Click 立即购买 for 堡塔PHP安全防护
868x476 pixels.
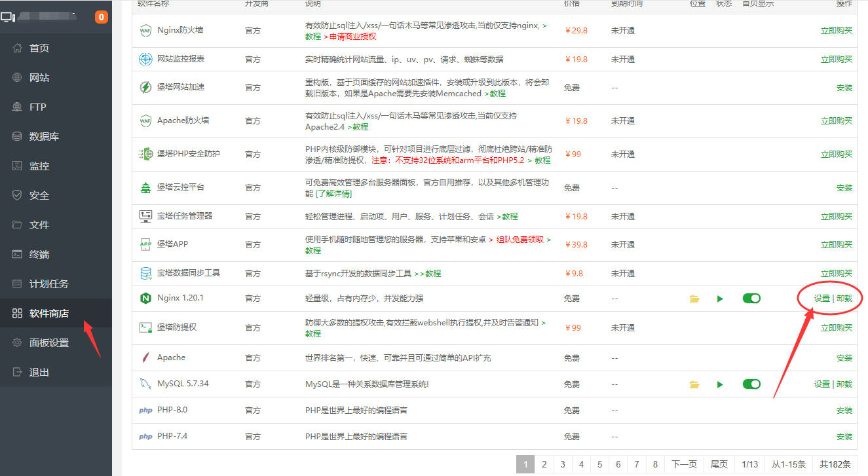(837, 154)
